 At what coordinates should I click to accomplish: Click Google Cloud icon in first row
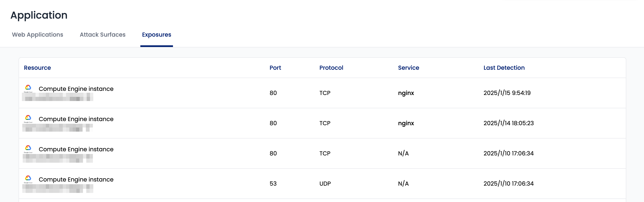coord(28,88)
